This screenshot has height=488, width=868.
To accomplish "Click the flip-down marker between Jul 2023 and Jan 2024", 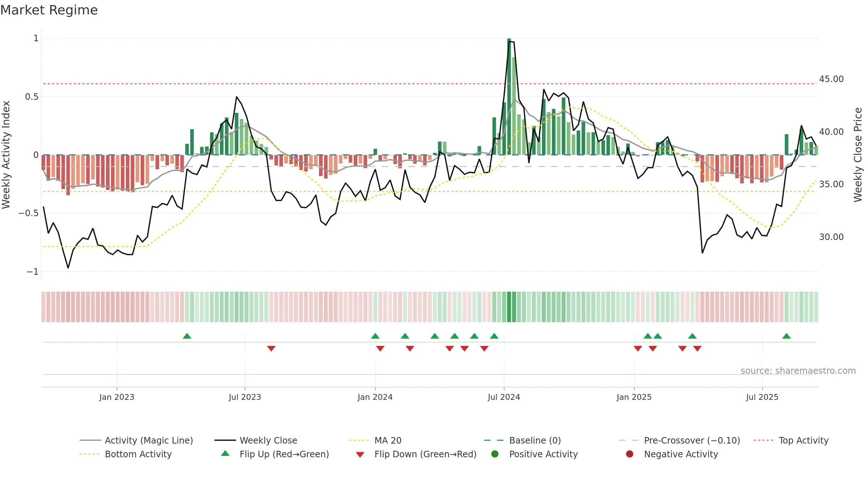I will point(271,348).
